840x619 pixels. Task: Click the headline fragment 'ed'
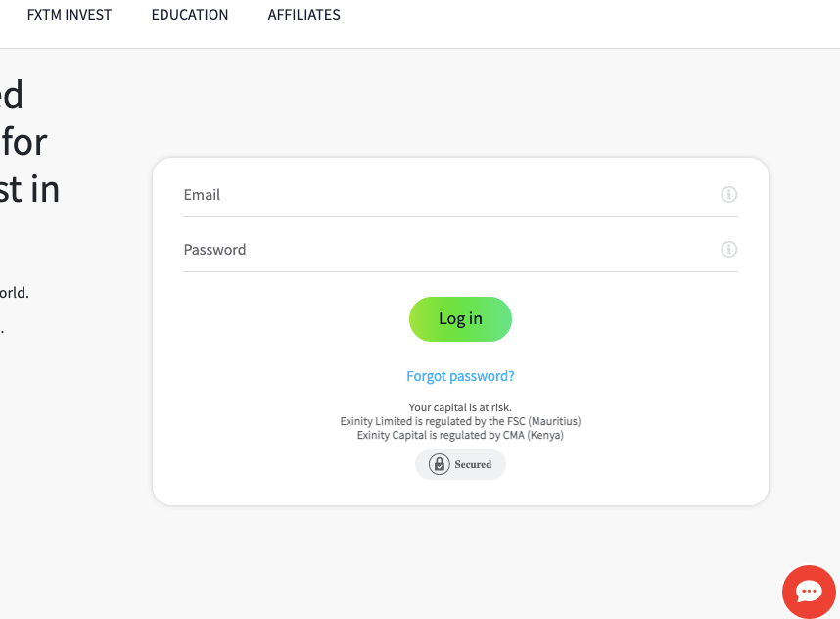tap(12, 95)
